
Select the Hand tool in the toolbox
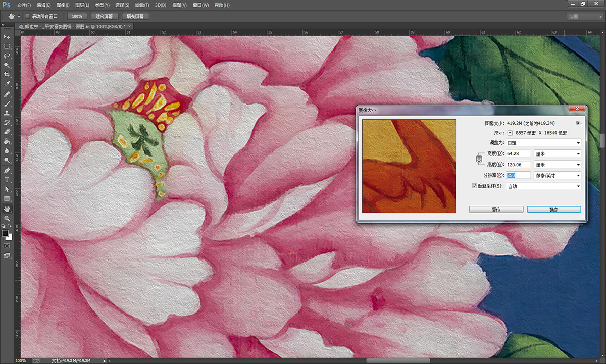[7, 209]
